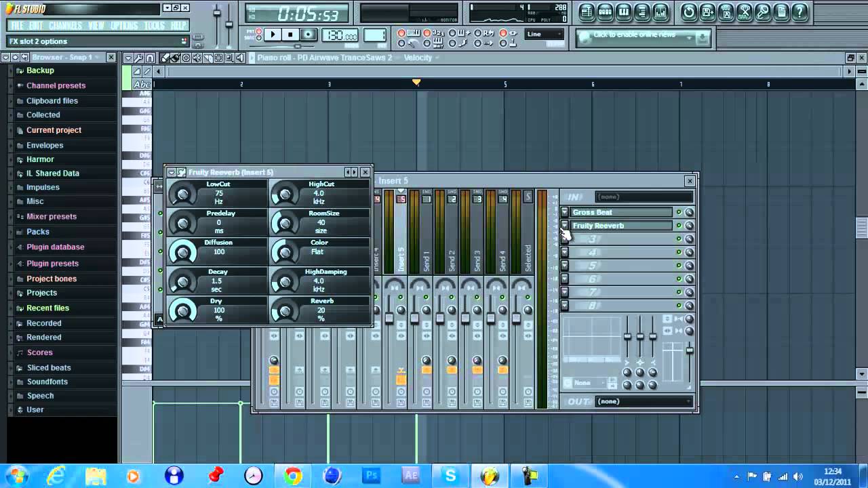Open the CHANNELS menu
This screenshot has width=868, height=488.
click(x=65, y=26)
